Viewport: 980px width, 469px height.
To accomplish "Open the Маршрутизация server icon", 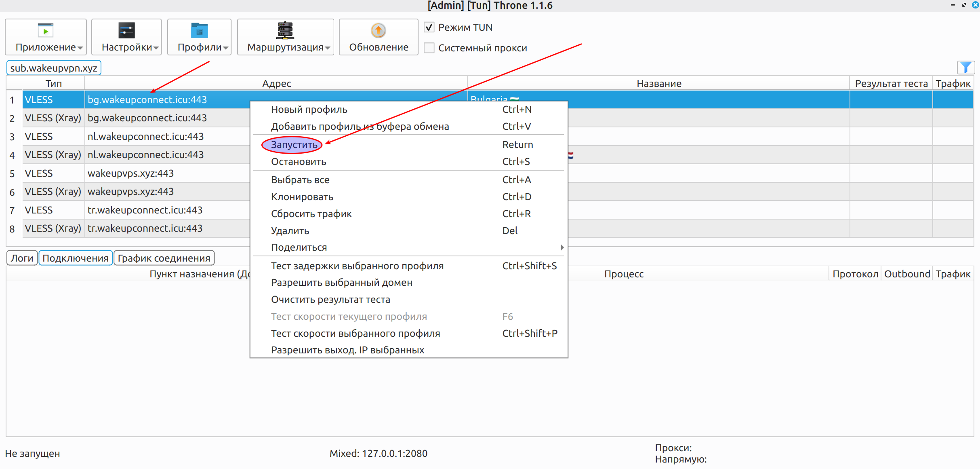I will (x=285, y=30).
